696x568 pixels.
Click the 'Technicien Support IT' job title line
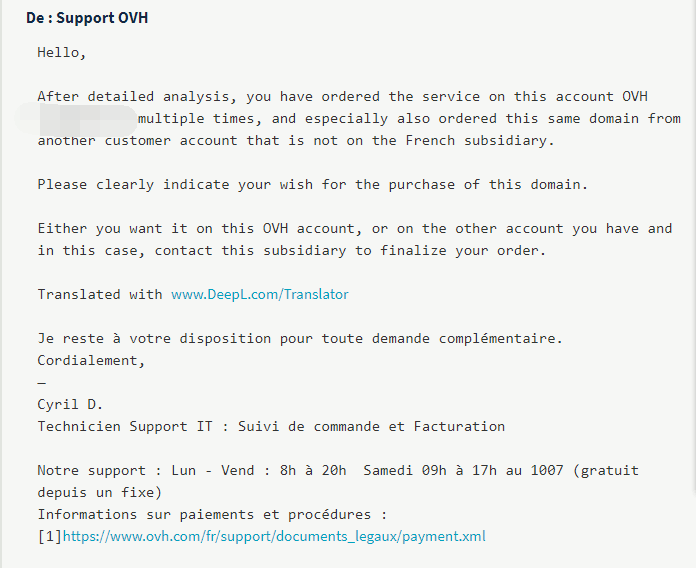[x=271, y=427]
